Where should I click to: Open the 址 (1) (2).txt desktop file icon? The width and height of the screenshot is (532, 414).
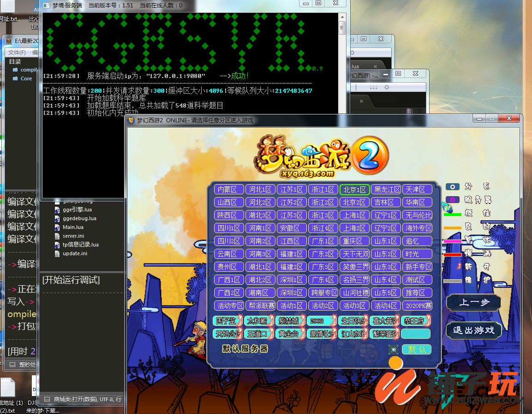pyautogui.click(x=9, y=396)
